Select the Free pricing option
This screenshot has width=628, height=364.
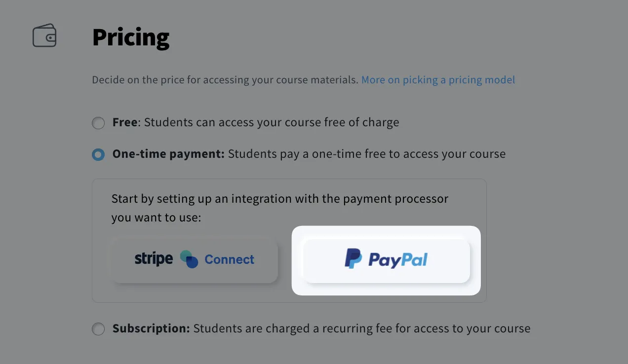pyautogui.click(x=98, y=123)
